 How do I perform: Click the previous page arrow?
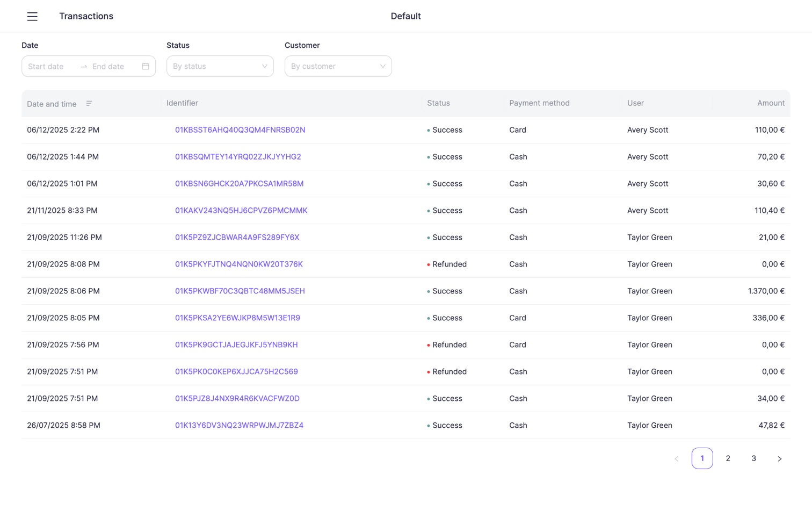(676, 458)
